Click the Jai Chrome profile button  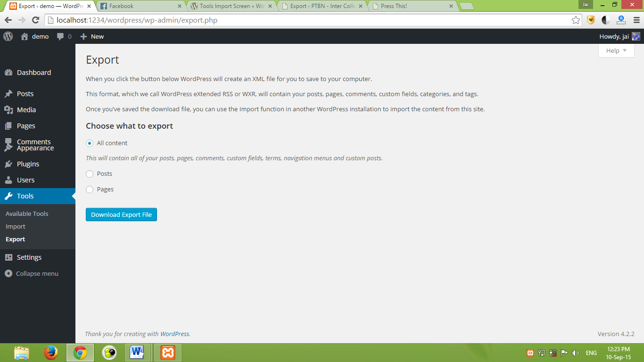[x=586, y=4]
